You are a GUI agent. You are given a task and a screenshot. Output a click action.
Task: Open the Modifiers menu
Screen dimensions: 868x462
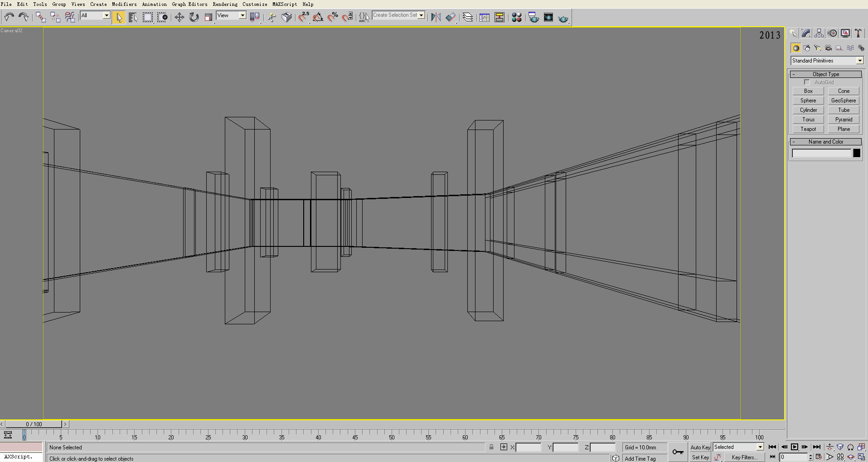(124, 4)
